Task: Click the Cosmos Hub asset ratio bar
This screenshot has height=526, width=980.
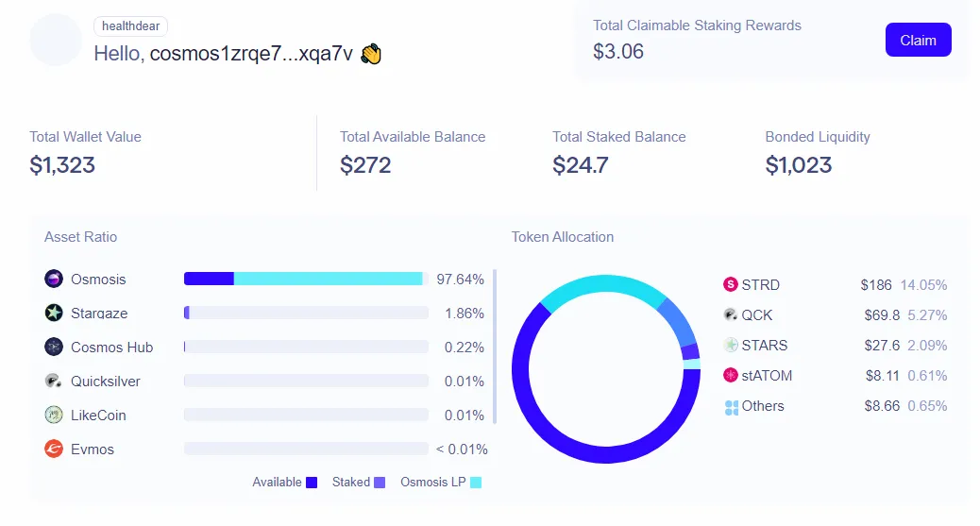Action: [306, 347]
